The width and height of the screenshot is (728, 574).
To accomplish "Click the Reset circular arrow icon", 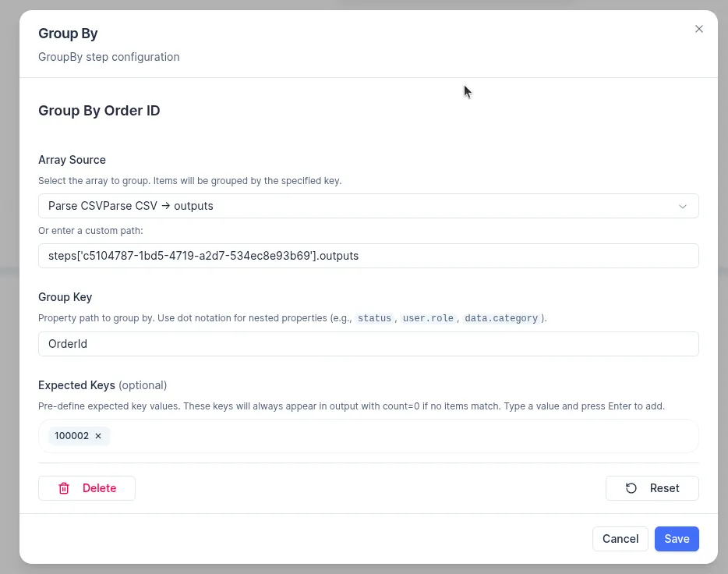I will [631, 488].
